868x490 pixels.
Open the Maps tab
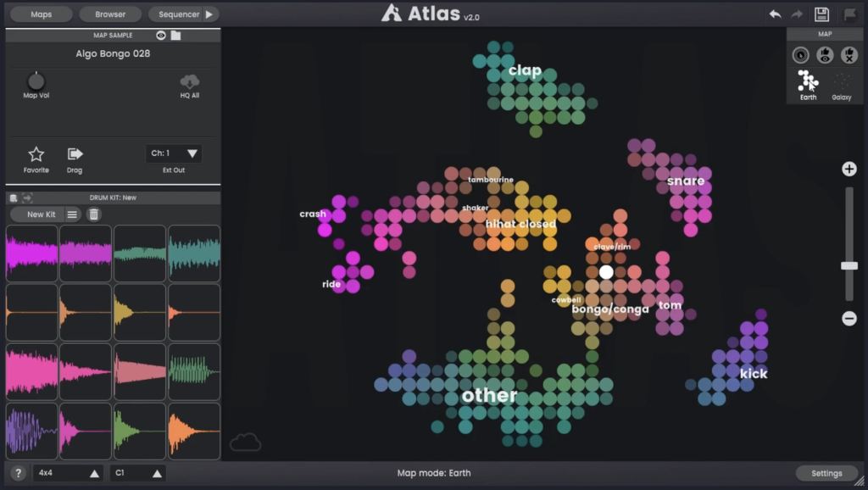pyautogui.click(x=40, y=14)
